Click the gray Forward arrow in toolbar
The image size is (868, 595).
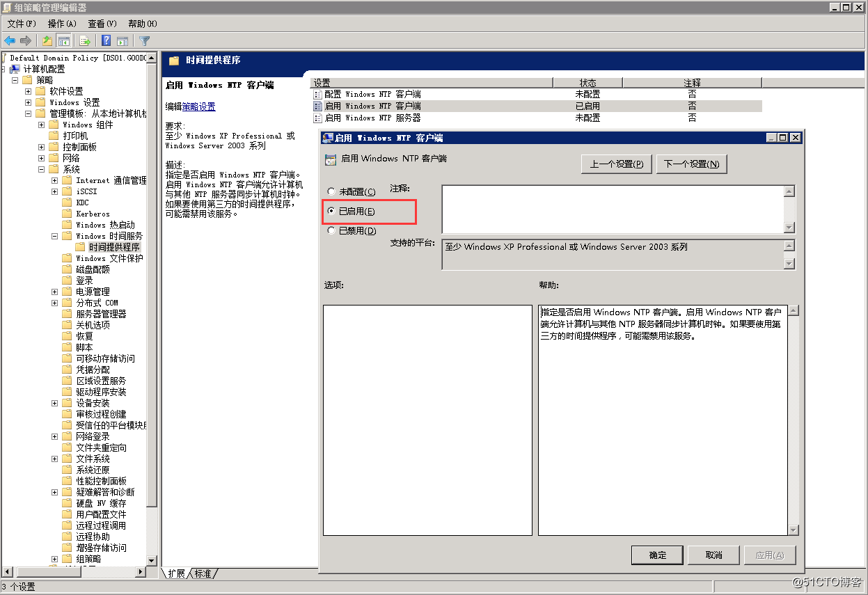point(26,40)
